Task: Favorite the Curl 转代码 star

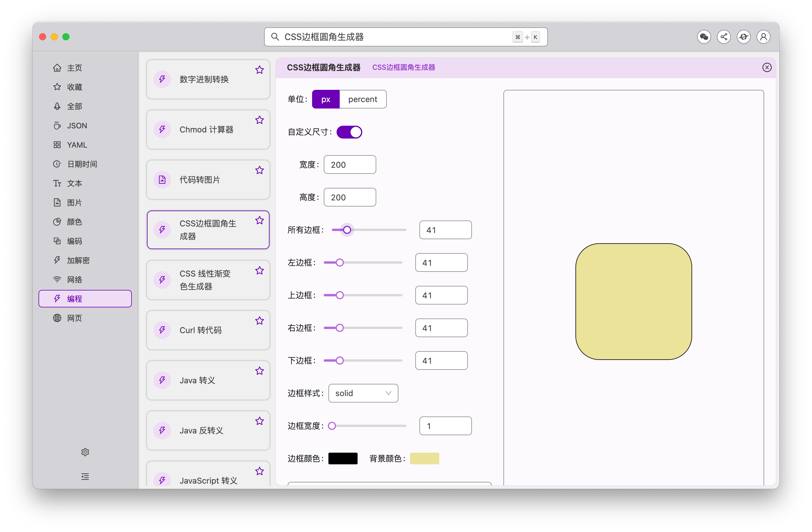Action: (259, 321)
